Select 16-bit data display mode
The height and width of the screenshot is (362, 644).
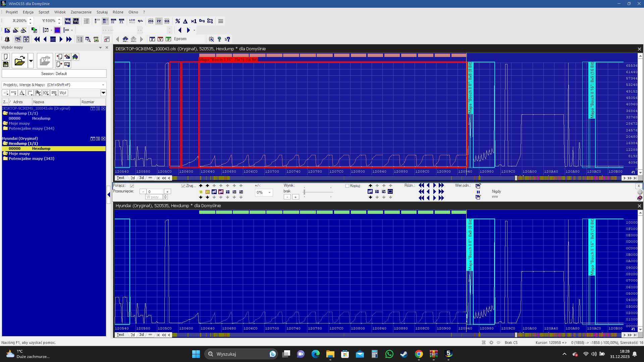click(x=105, y=21)
